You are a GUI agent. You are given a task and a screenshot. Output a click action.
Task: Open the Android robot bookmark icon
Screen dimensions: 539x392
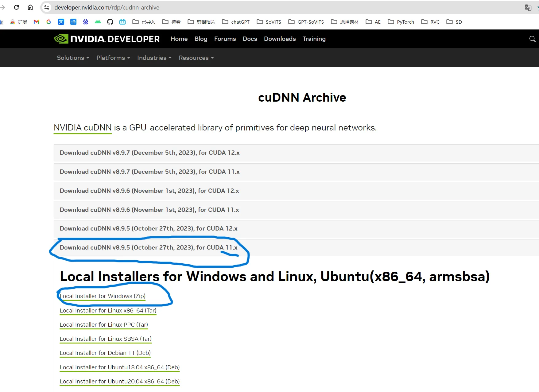[98, 22]
